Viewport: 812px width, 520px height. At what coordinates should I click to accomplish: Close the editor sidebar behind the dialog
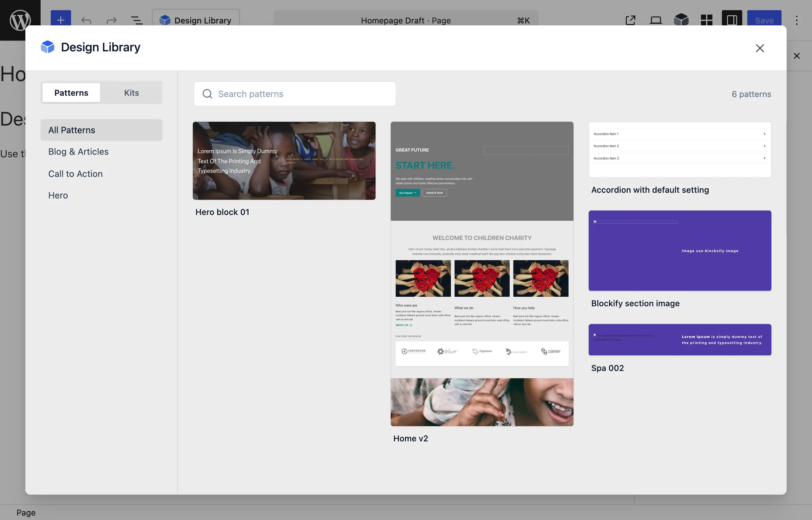point(796,56)
